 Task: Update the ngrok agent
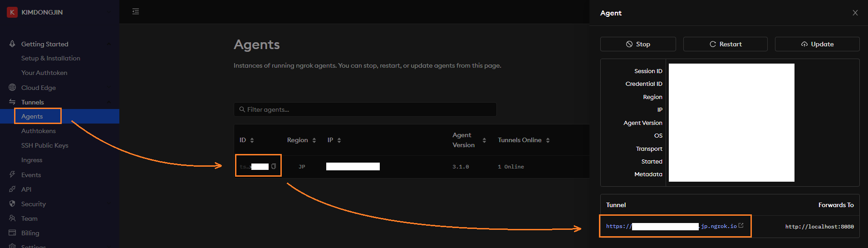pyautogui.click(x=817, y=44)
